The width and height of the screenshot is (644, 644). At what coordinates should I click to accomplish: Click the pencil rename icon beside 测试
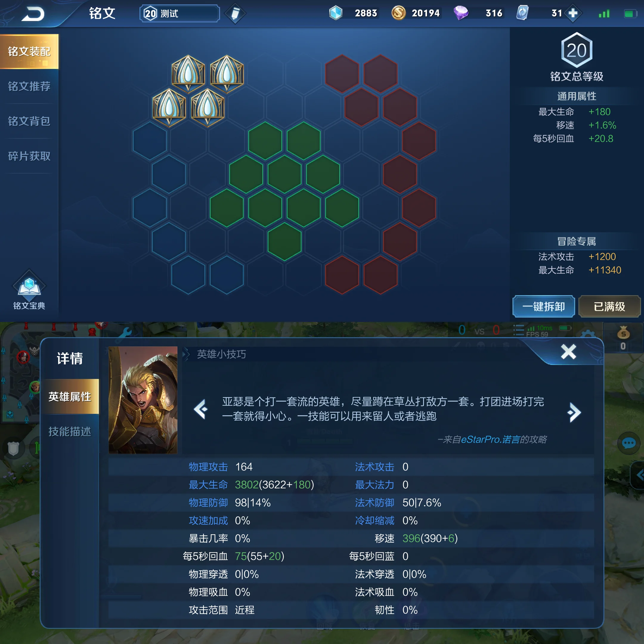coord(235,14)
